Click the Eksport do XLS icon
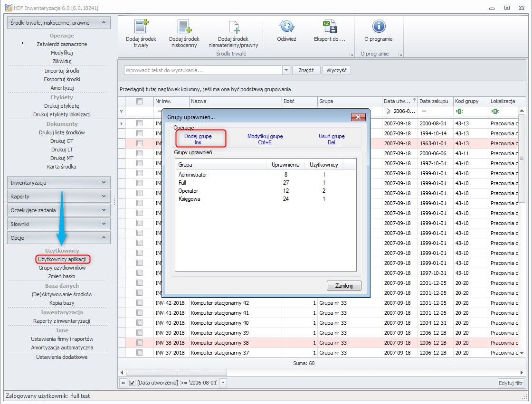This screenshot has height=404, width=532. pyautogui.click(x=330, y=27)
